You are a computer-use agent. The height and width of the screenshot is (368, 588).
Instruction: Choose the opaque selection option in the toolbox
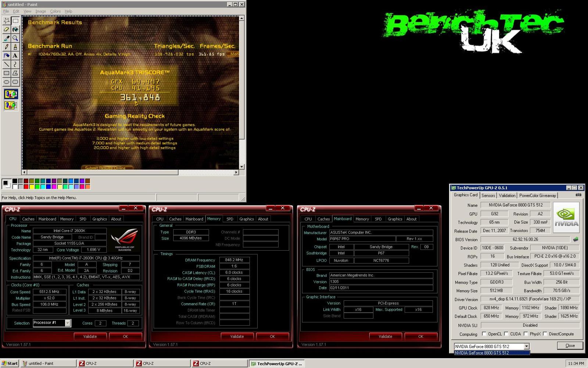click(11, 94)
